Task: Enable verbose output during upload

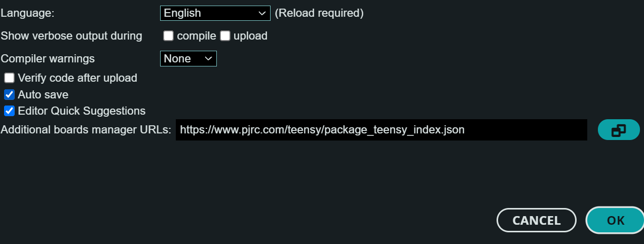Action: [225, 36]
